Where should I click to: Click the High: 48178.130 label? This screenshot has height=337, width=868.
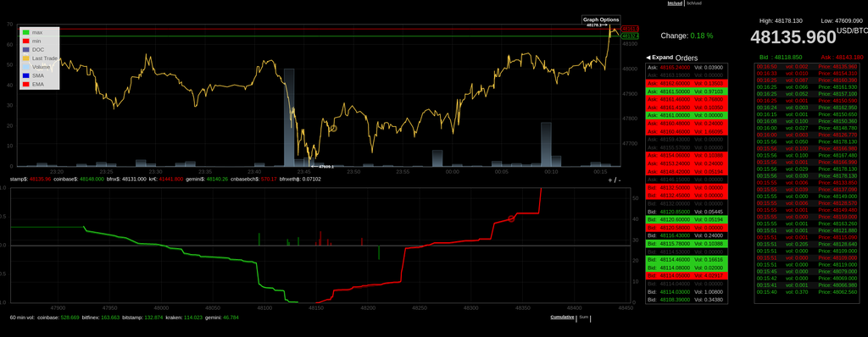click(x=781, y=20)
